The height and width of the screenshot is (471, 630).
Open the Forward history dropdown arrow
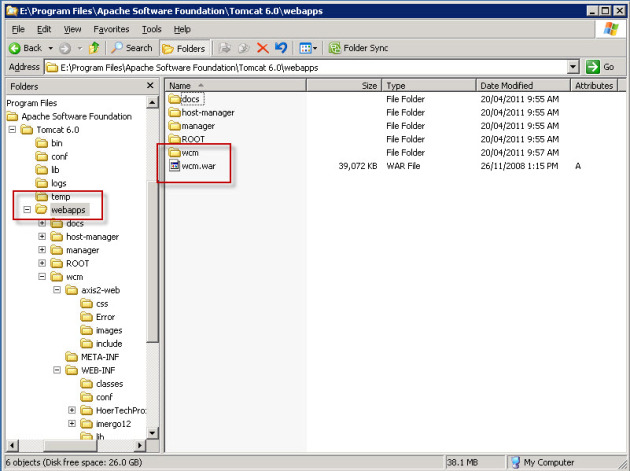coord(80,48)
